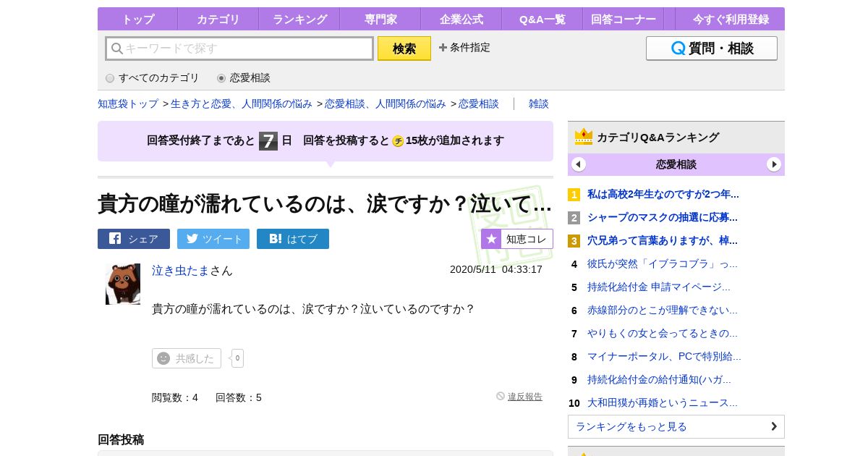
Task: Open 回答コーナー tab
Action: pyautogui.click(x=623, y=19)
